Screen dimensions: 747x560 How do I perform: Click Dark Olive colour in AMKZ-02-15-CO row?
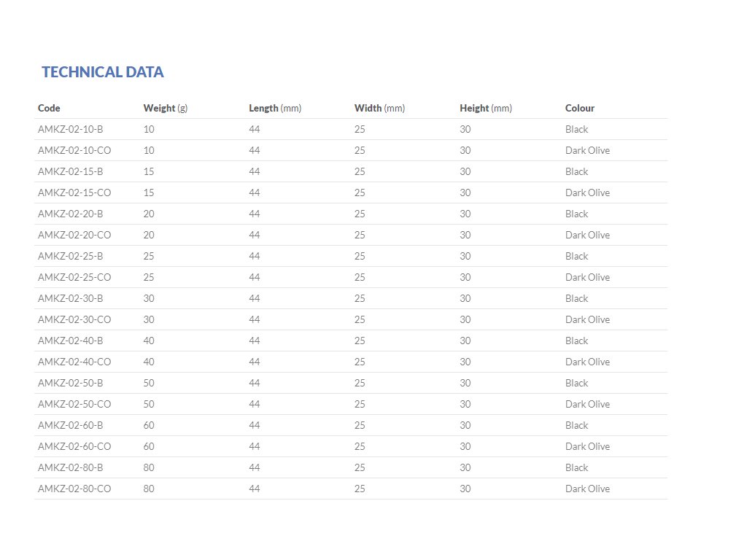[587, 192]
